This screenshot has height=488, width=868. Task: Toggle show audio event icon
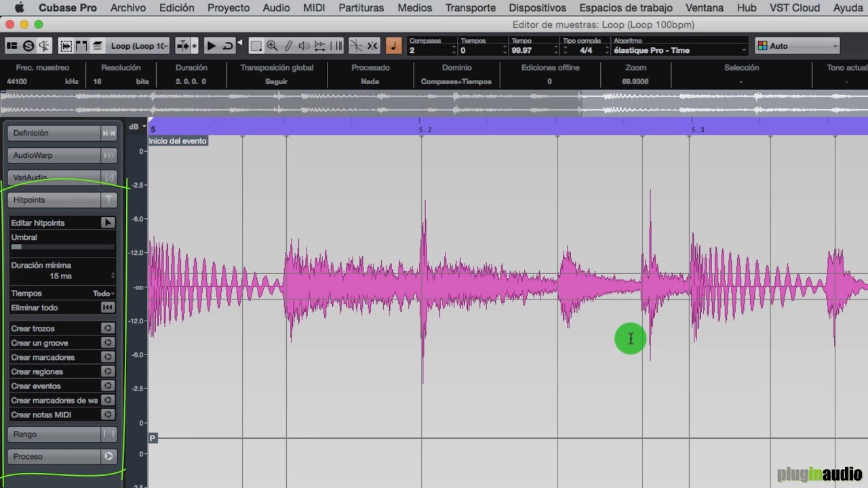coord(66,46)
